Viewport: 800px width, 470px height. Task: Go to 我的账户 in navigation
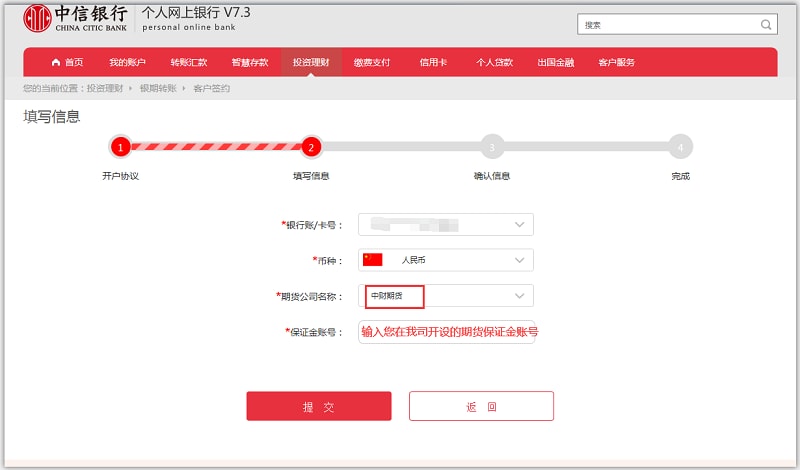128,63
